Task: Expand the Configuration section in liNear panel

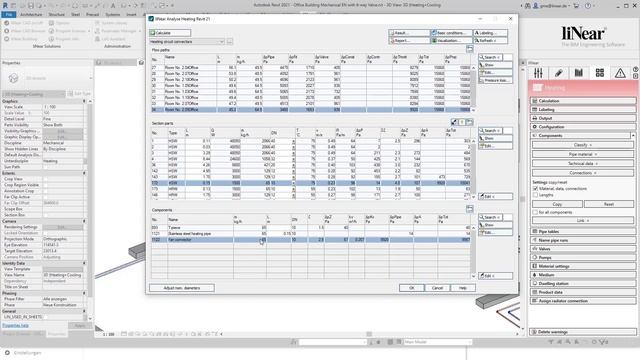Action: click(583, 127)
